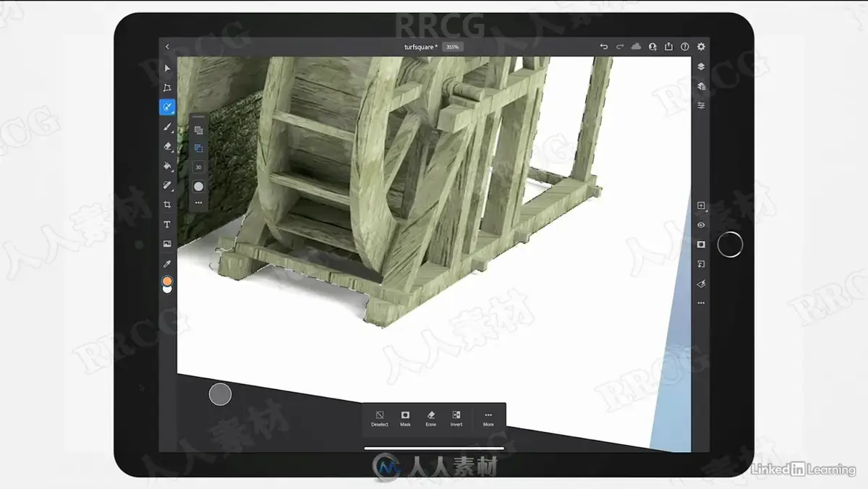
Task: Open brush size setting showing 30
Action: (199, 167)
